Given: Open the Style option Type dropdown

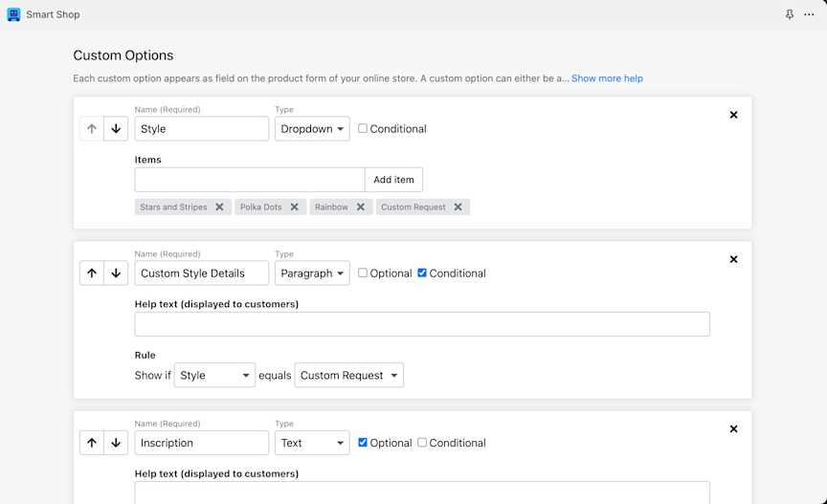Looking at the screenshot, I should [312, 129].
